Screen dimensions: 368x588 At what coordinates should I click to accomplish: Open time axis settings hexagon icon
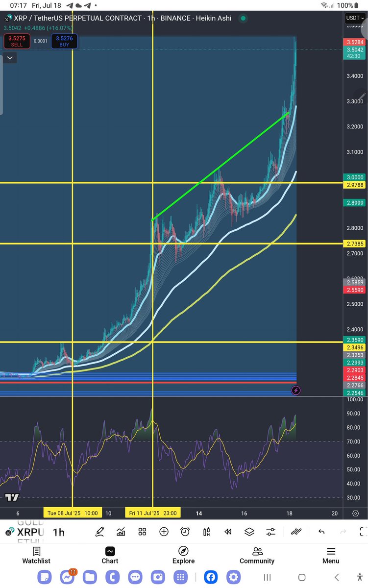[356, 514]
